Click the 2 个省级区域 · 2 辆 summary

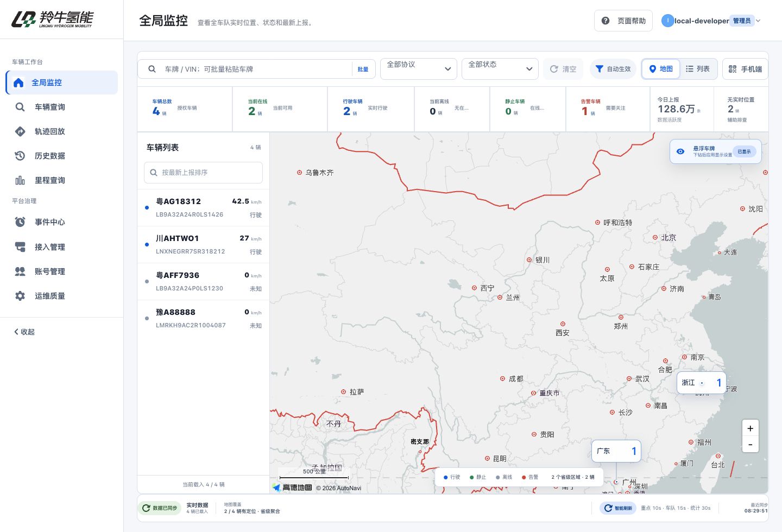tap(573, 477)
